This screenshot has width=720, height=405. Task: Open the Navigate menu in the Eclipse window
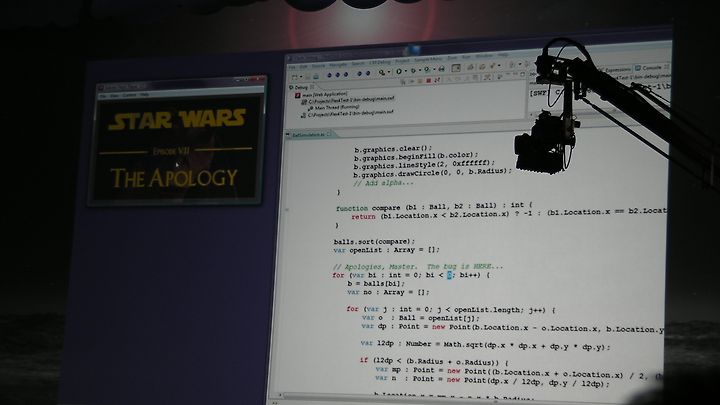[x=338, y=65]
